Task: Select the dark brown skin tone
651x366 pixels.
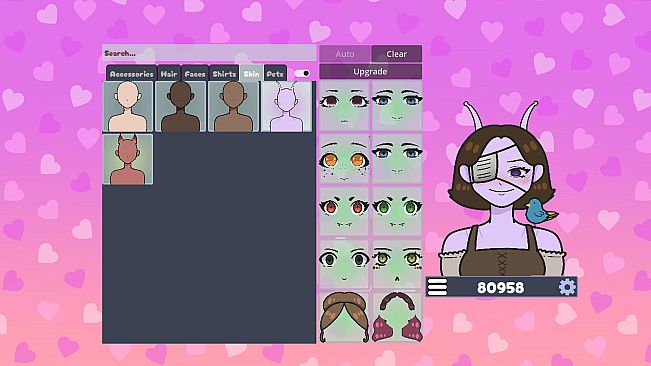Action: (181, 107)
